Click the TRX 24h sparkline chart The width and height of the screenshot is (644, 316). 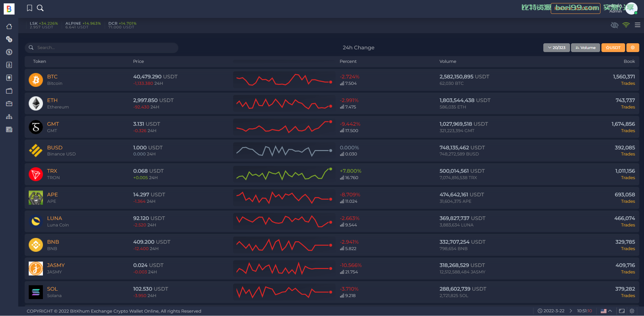(284, 174)
